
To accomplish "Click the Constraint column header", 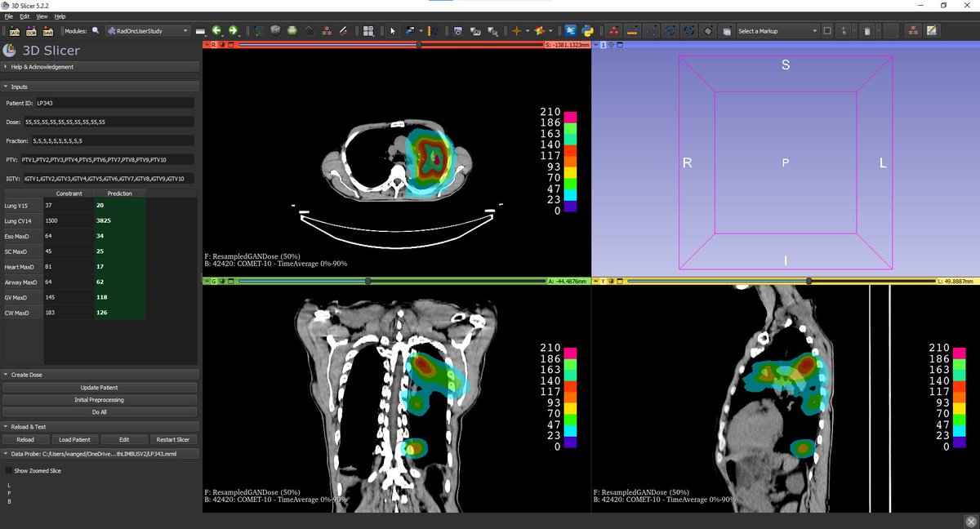I will (x=68, y=193).
